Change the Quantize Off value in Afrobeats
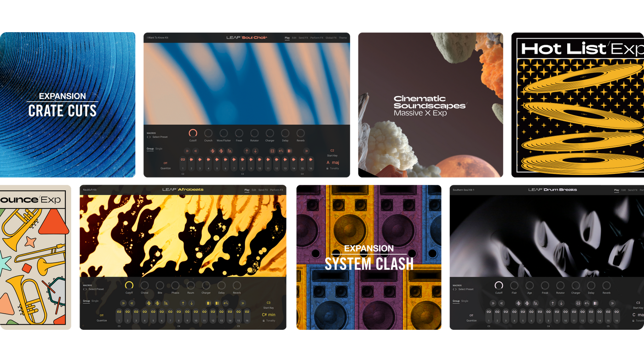Image resolution: width=644 pixels, height=362 pixels. (x=102, y=315)
